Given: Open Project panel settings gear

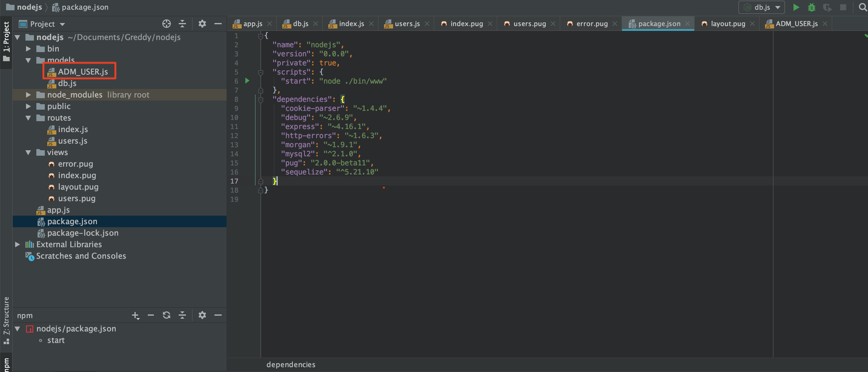Looking at the screenshot, I should pyautogui.click(x=202, y=24).
